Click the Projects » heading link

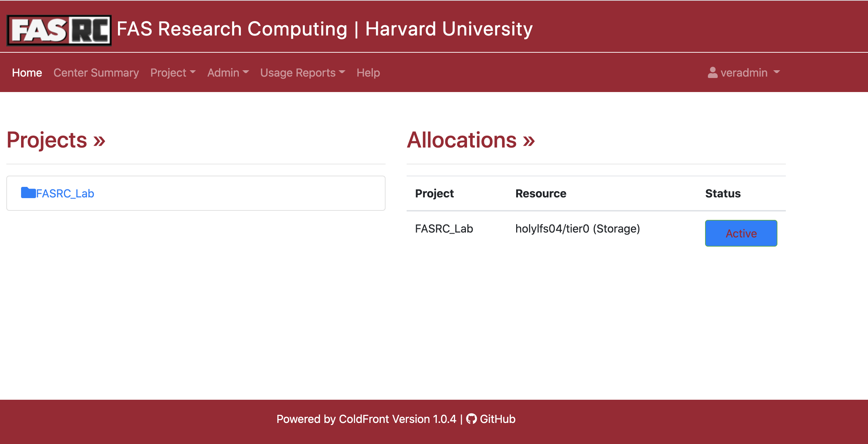[x=56, y=140]
